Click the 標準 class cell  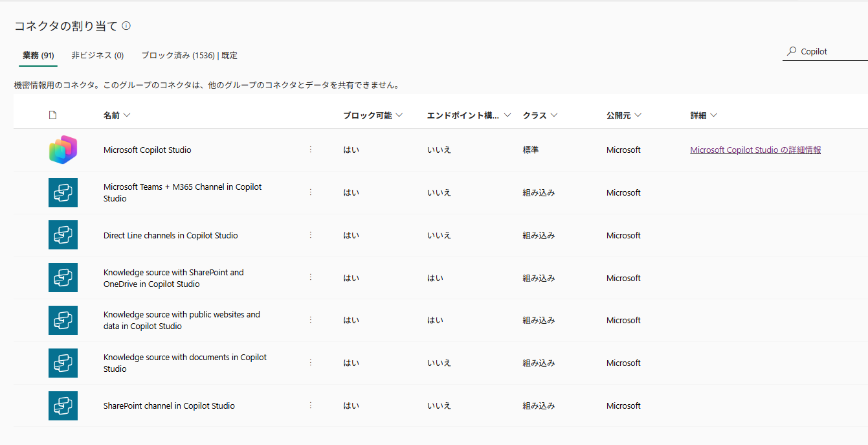click(x=531, y=150)
